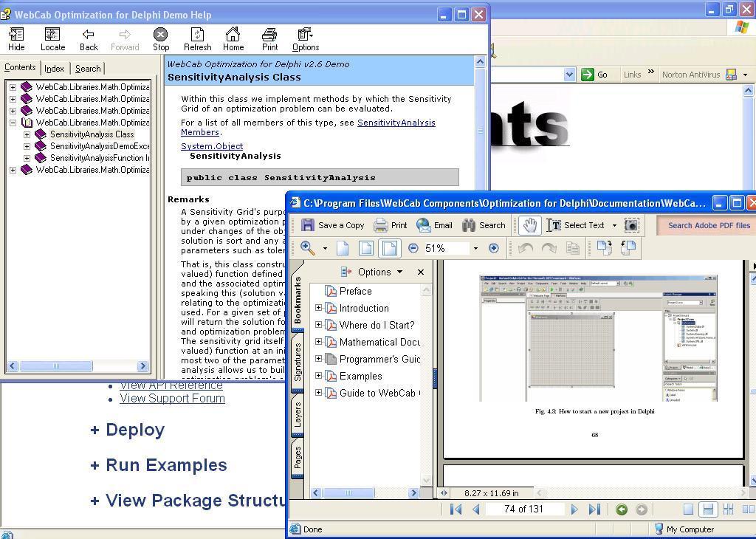Go to previous PDF page
Screen dimensions: 756x539
click(476, 509)
